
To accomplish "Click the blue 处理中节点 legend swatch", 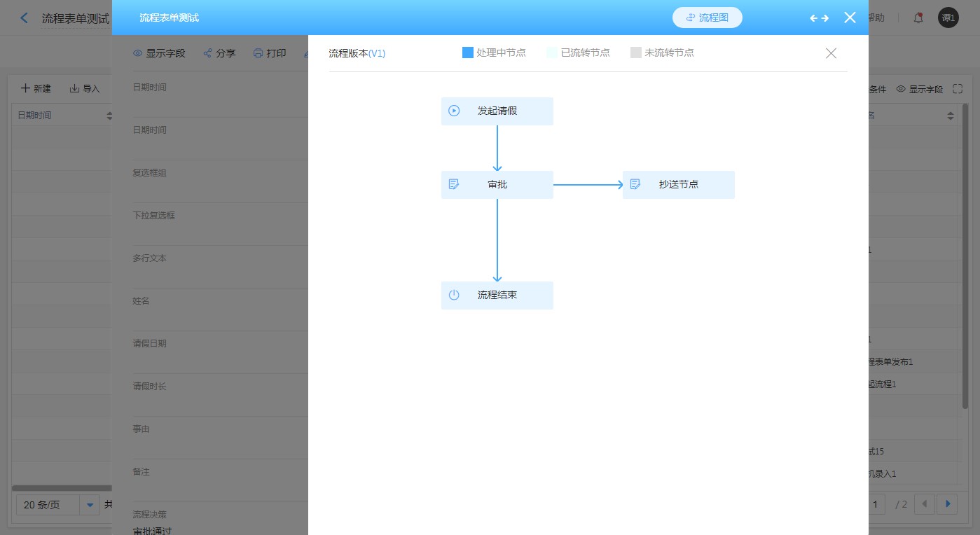I will [x=468, y=53].
